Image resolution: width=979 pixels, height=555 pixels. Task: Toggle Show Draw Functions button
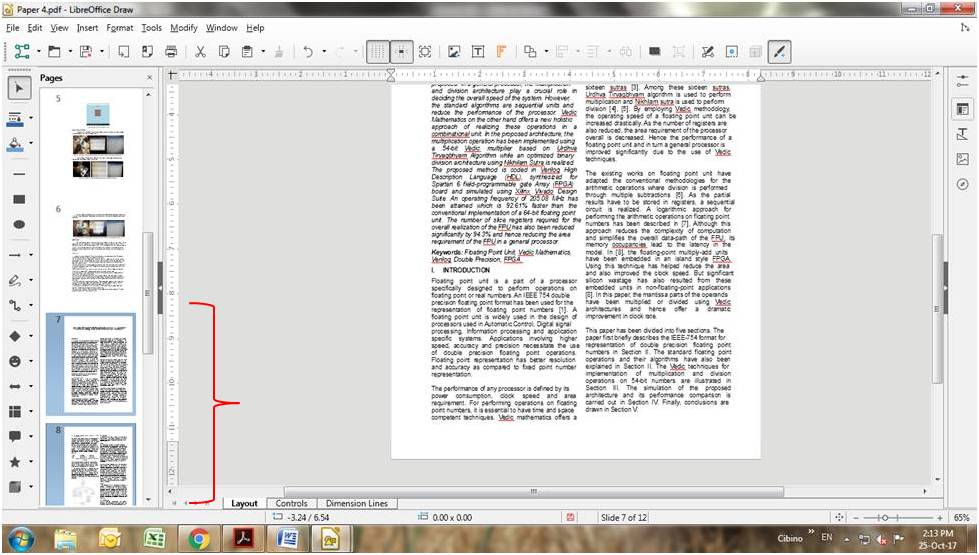click(x=779, y=52)
